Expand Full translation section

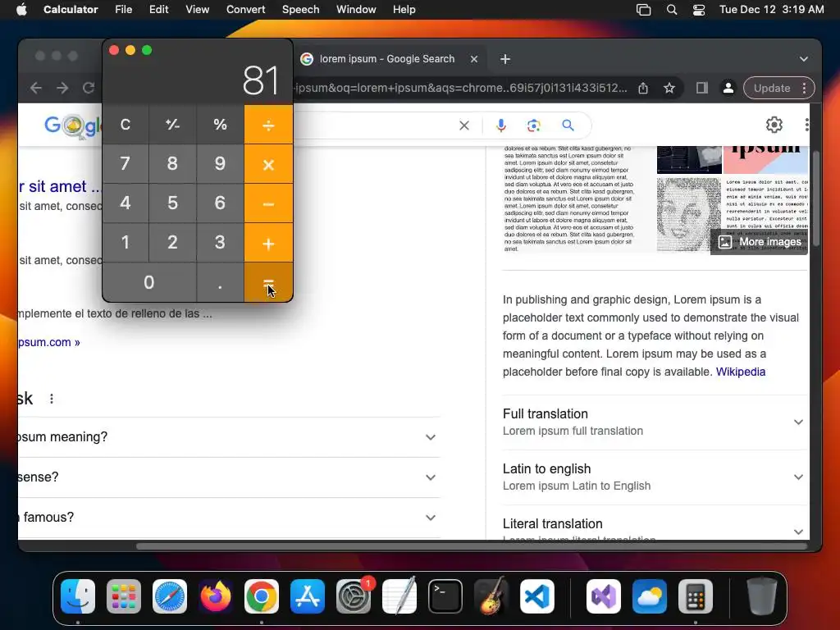coord(655,422)
